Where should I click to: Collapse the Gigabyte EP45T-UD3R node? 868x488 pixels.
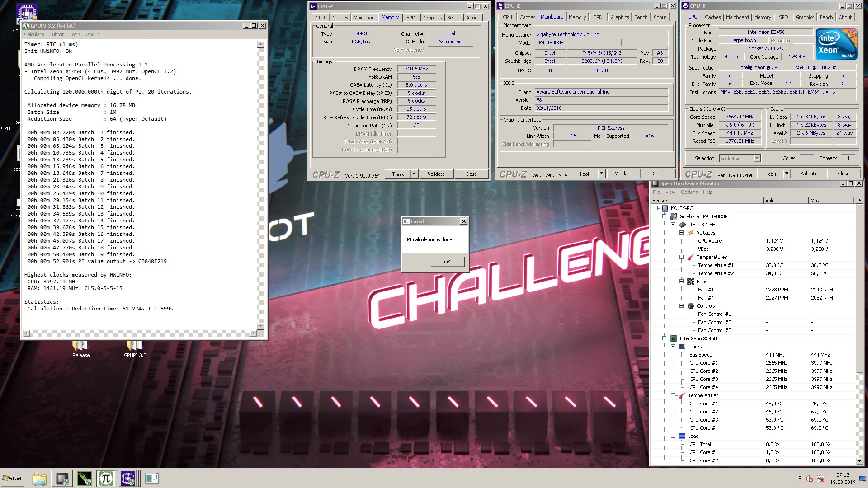(664, 216)
